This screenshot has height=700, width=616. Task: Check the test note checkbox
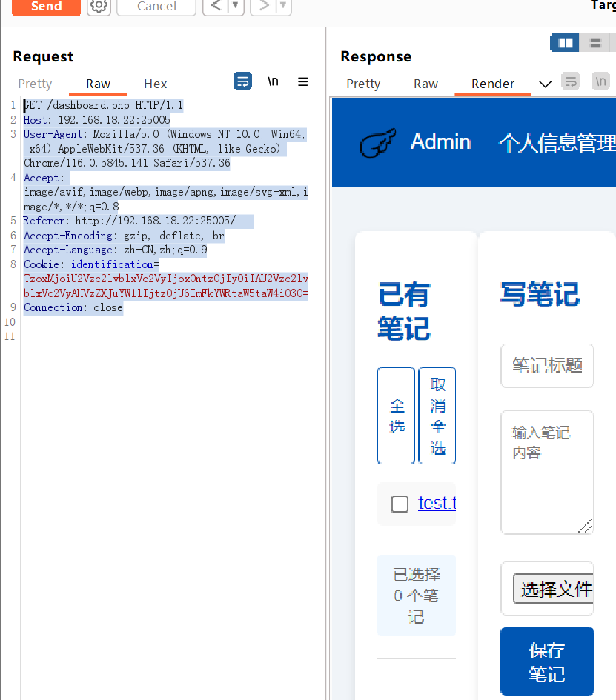pyautogui.click(x=400, y=504)
